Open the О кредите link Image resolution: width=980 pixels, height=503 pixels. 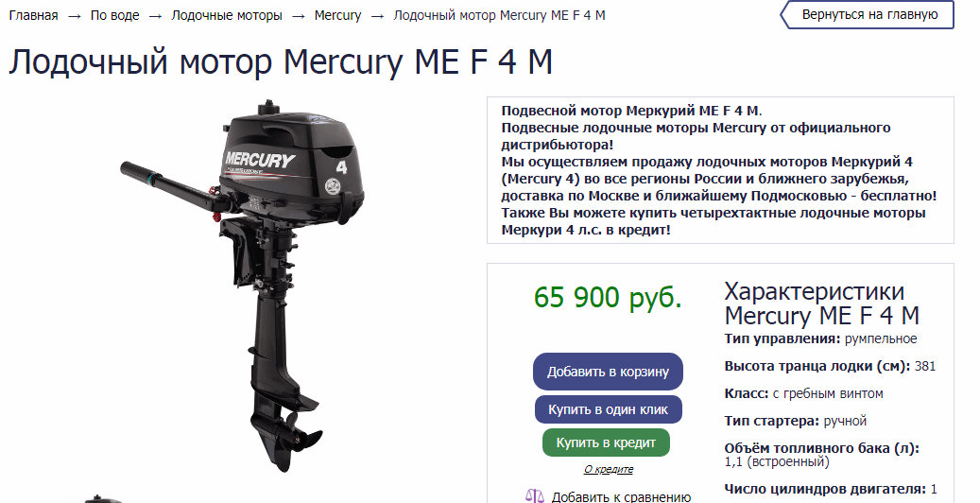point(608,469)
